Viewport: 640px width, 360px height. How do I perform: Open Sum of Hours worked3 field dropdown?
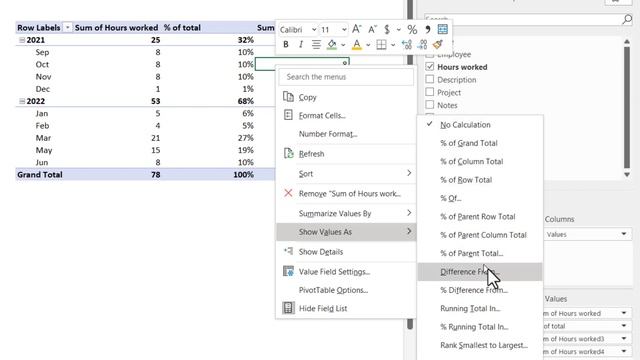pyautogui.click(x=624, y=339)
